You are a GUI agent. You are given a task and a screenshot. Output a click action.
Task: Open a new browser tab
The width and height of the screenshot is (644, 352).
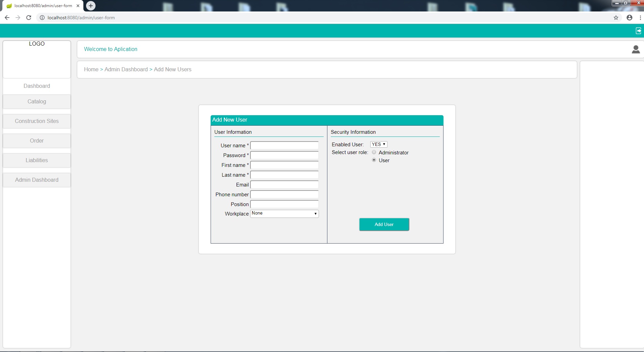91,6
